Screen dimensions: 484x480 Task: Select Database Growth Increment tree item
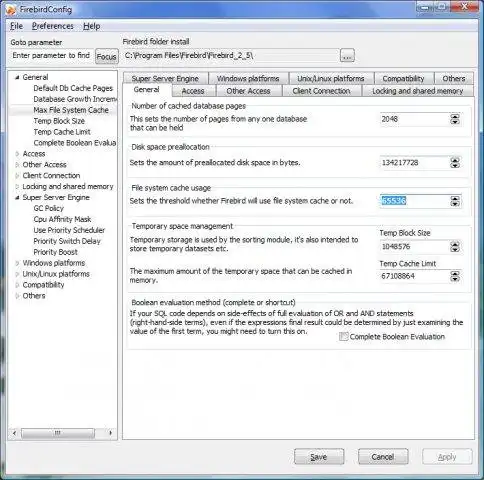75,99
